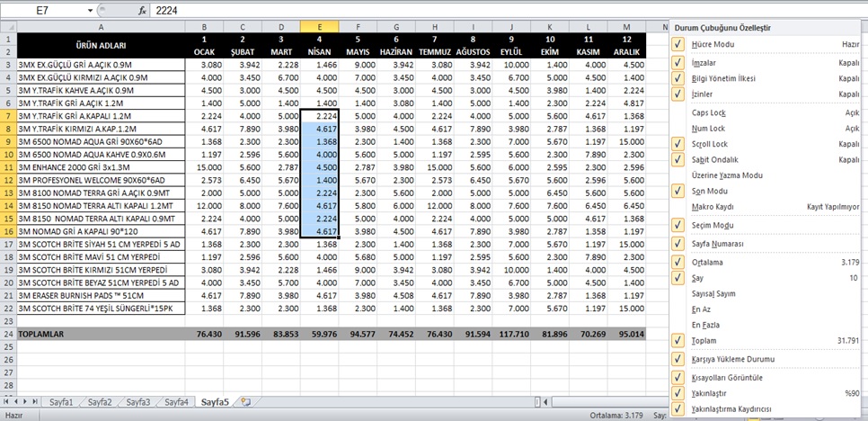This screenshot has width=868, height=421.
Task: Click next sheet navigation arrow
Action: point(25,401)
